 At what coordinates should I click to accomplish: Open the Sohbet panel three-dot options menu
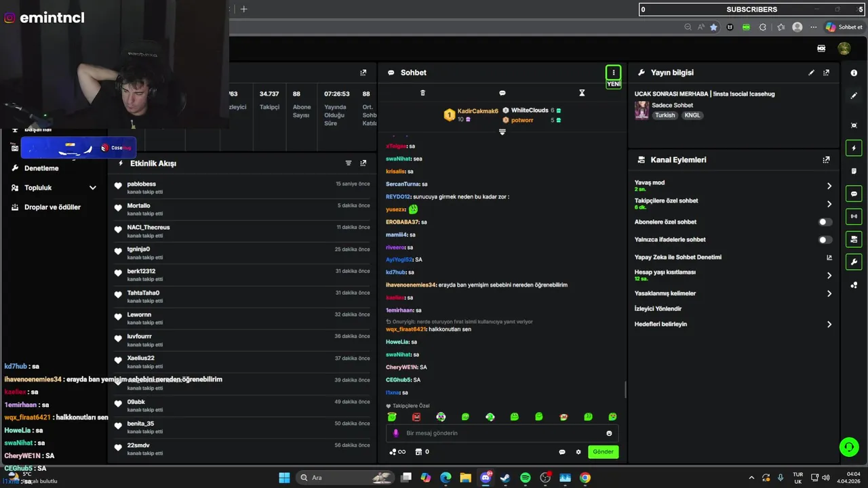tap(613, 73)
